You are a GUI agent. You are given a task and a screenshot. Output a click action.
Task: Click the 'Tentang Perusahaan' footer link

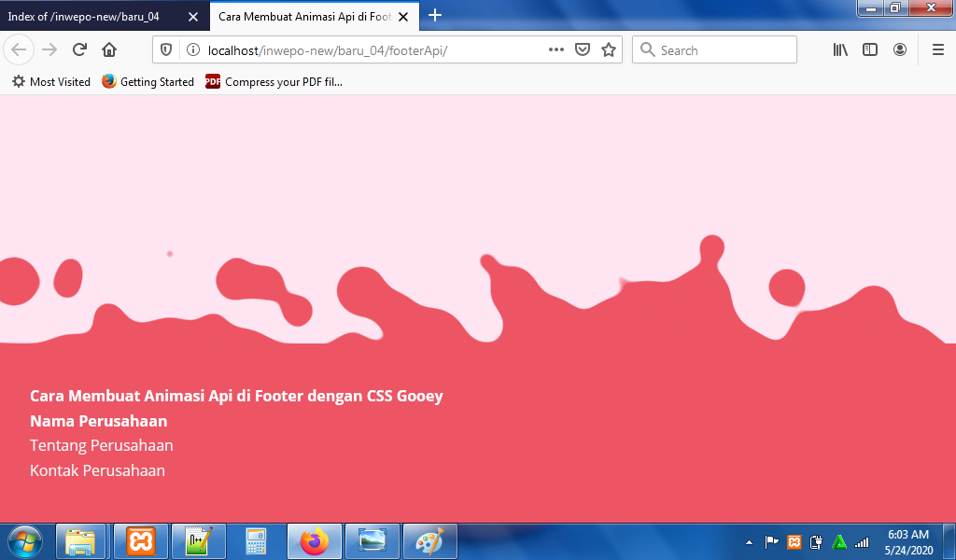pyautogui.click(x=102, y=446)
